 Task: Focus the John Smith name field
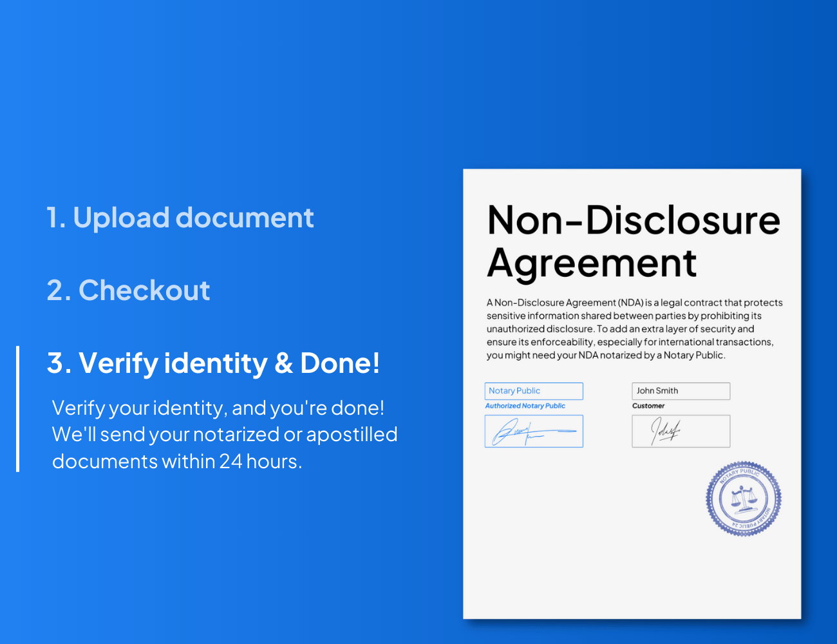681,391
